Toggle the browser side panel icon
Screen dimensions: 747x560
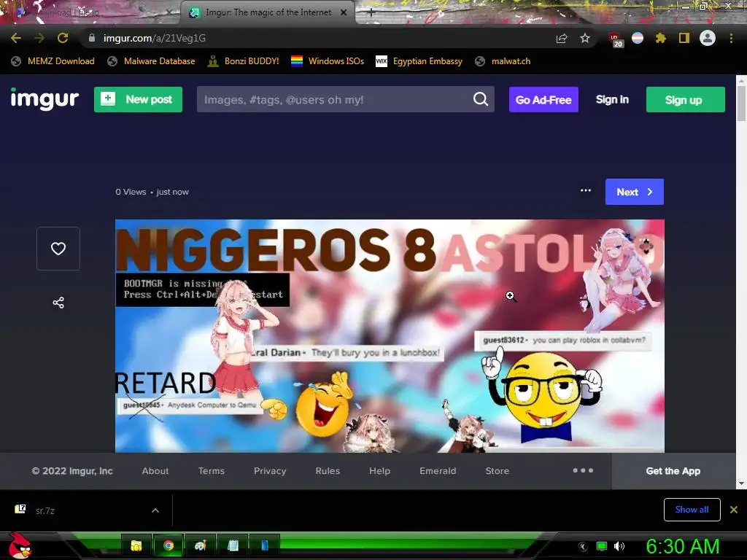(x=684, y=38)
